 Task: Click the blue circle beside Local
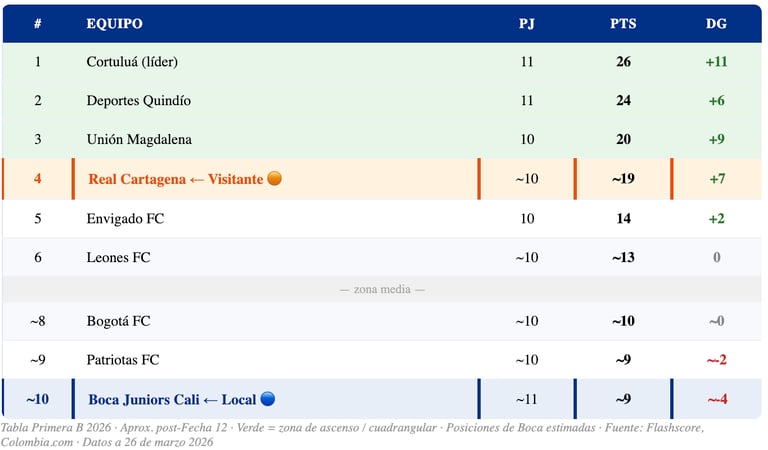point(268,399)
